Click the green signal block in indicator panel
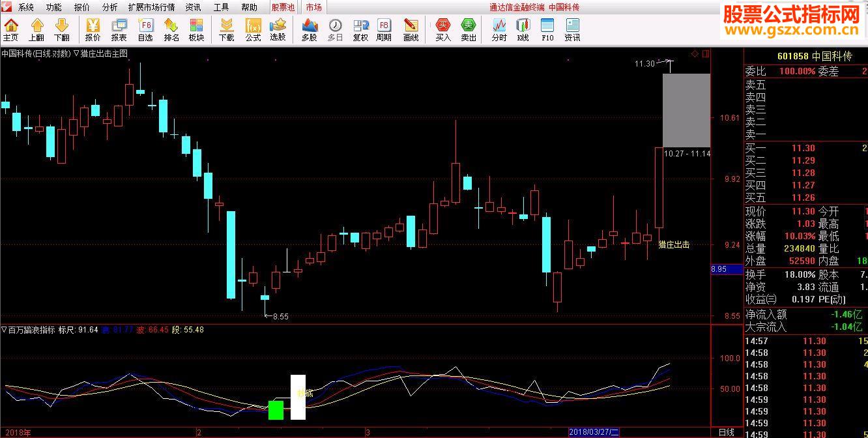The image size is (868, 438). tap(276, 410)
